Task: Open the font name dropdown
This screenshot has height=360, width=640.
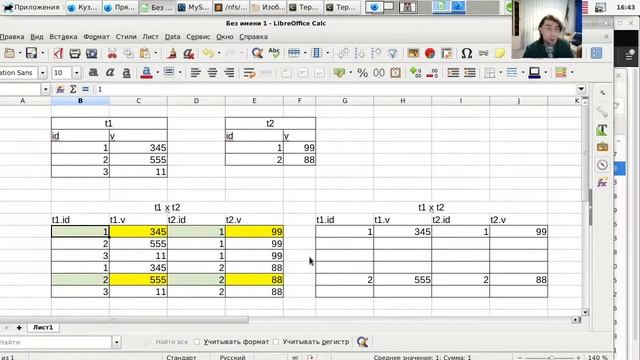Action: (42, 73)
